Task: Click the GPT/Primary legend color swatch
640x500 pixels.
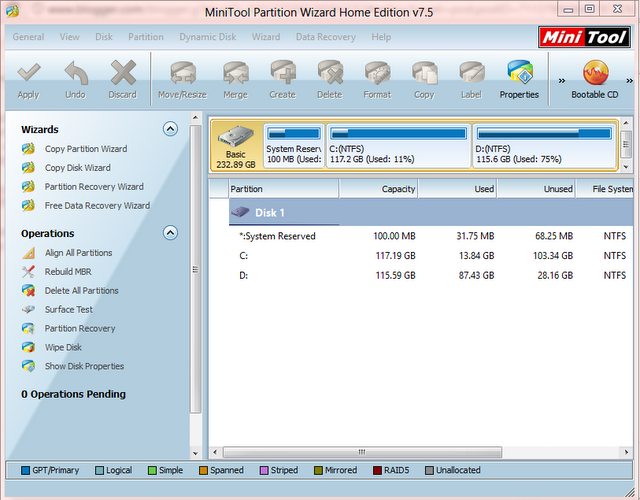Action: click(x=25, y=471)
